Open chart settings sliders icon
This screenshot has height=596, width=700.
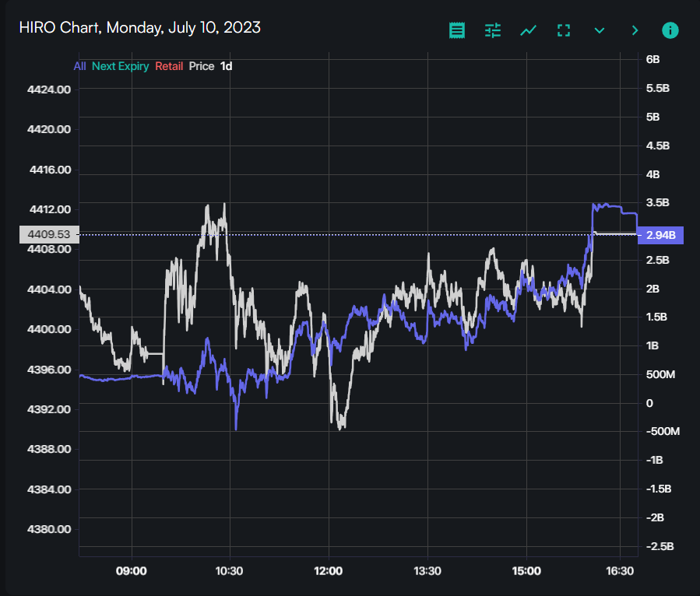tap(493, 30)
